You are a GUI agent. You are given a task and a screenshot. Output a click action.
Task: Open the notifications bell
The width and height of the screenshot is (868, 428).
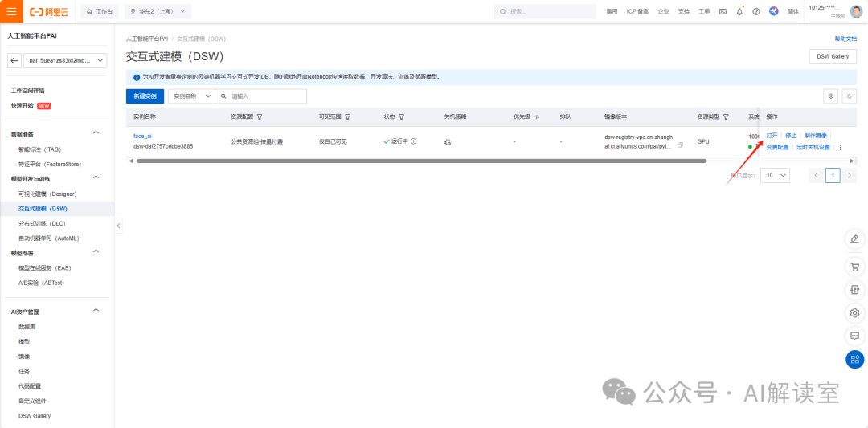tap(739, 11)
